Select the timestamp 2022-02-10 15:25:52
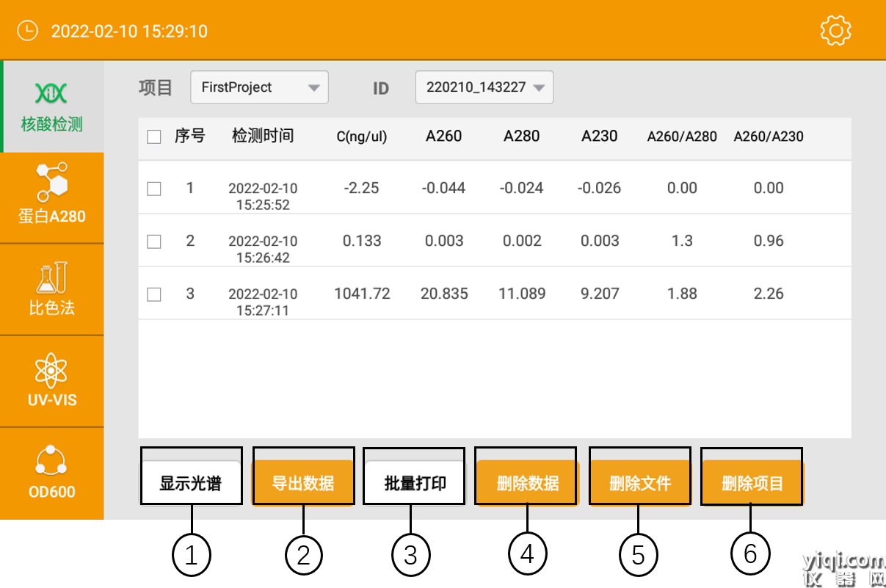 (x=263, y=196)
